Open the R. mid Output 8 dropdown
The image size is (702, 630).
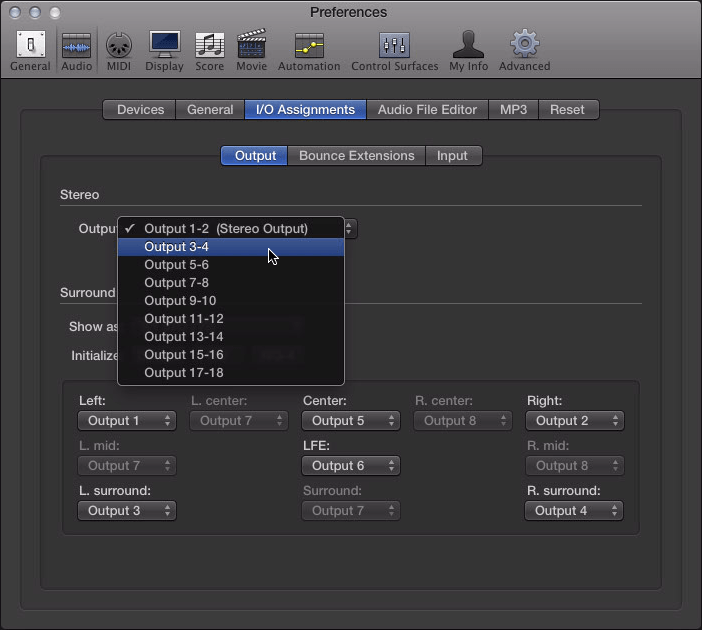574,466
